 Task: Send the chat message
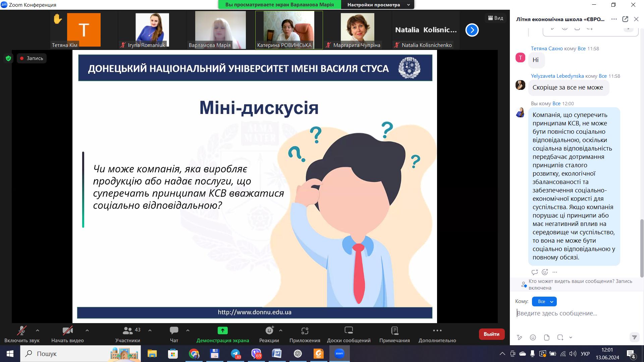[634, 337]
